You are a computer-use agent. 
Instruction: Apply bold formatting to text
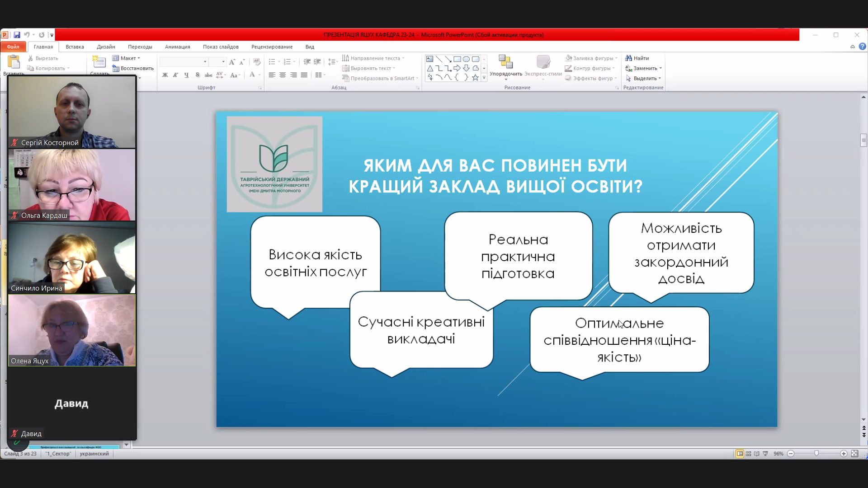coord(165,75)
